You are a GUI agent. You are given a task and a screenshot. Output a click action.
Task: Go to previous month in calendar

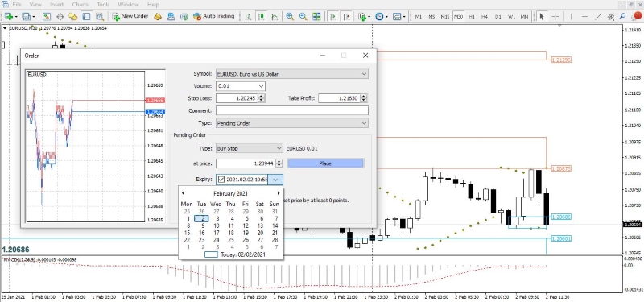(x=183, y=193)
